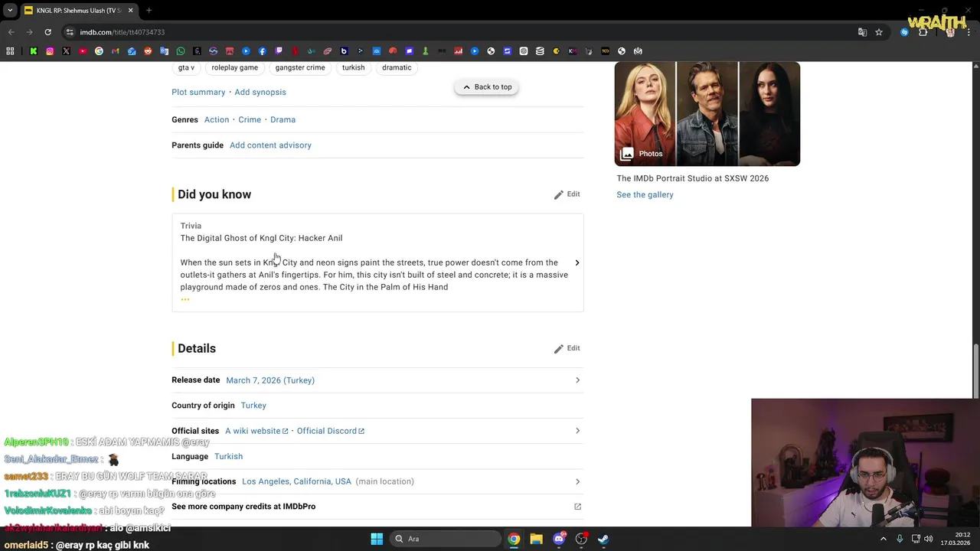
Task: Click the Windows taskbar search box
Action: point(446,539)
